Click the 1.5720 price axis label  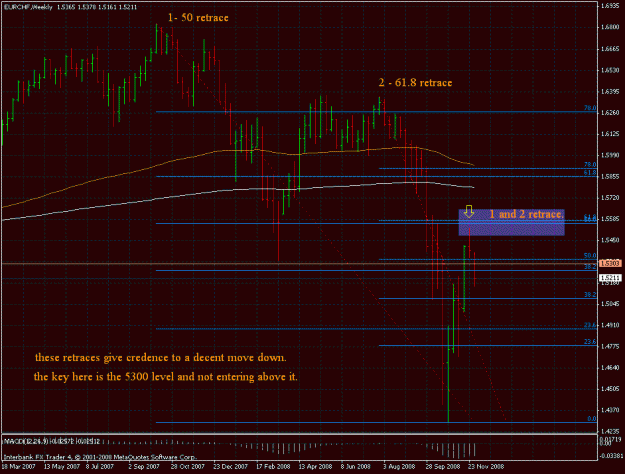610,198
